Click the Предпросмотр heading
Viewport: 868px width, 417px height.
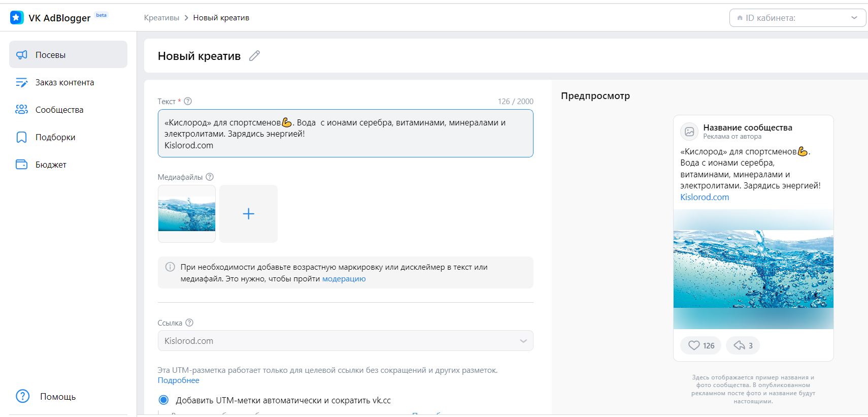[595, 95]
